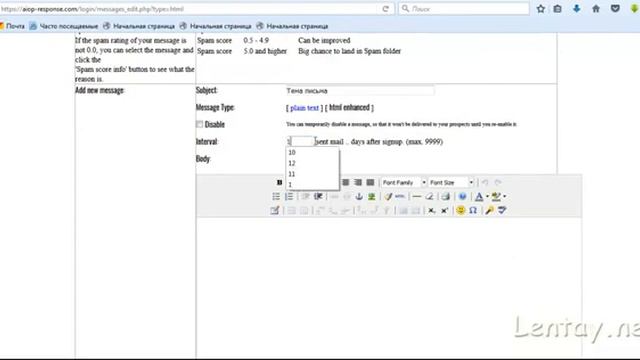This screenshot has height=360, width=640.
Task: Insert special character omega
Action: (473, 210)
